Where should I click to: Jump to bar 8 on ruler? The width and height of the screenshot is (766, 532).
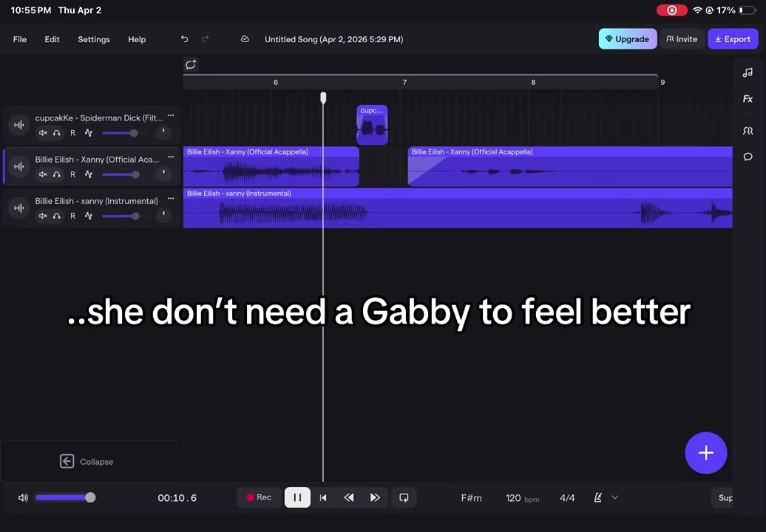coord(534,83)
